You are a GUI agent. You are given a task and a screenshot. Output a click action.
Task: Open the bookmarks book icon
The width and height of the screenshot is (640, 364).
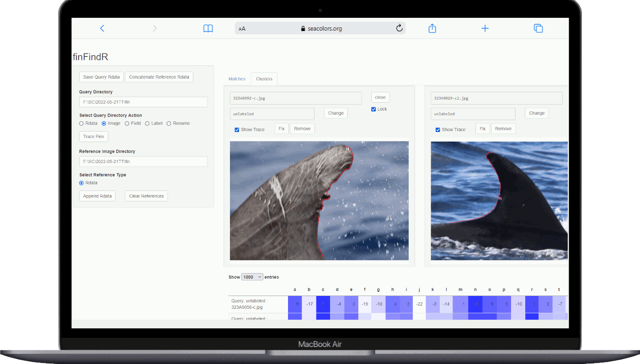tap(208, 28)
